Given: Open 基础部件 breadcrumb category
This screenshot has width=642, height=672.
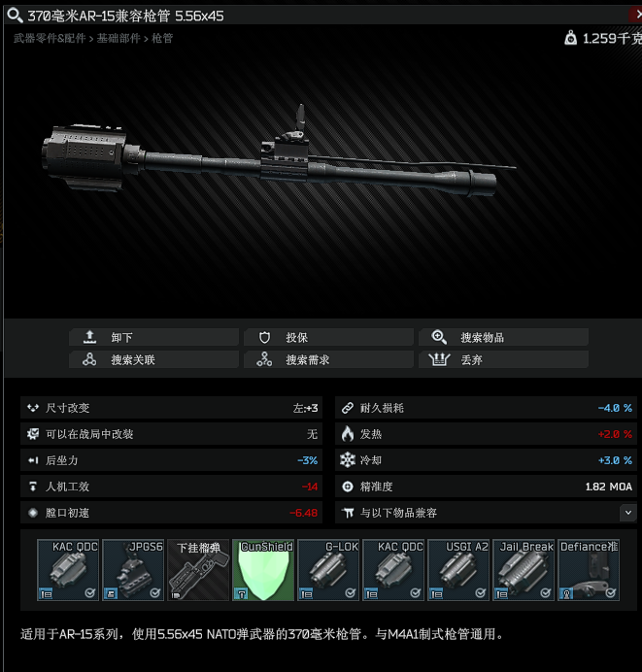Looking at the screenshot, I should tap(118, 39).
